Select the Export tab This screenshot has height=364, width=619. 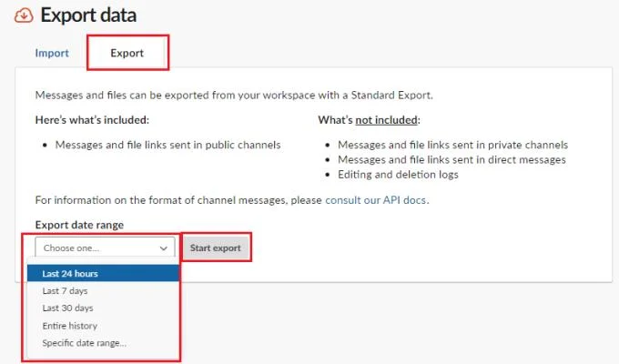[x=127, y=53]
